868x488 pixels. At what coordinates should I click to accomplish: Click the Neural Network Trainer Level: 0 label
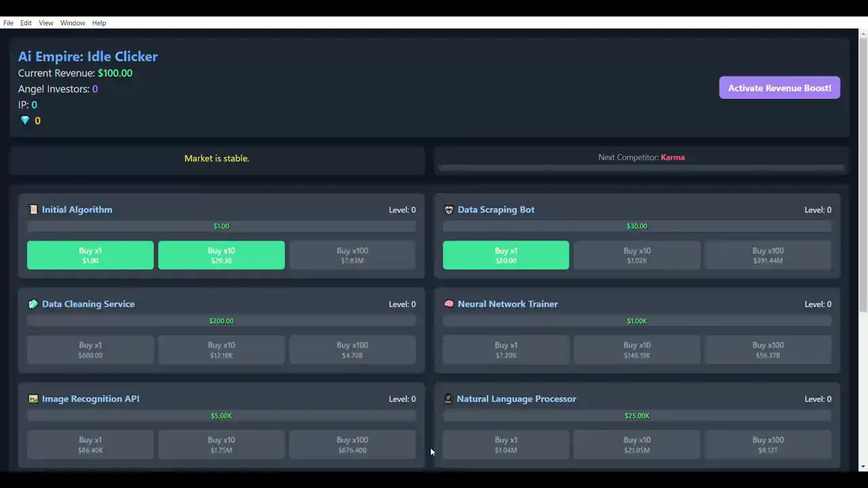[818, 304]
